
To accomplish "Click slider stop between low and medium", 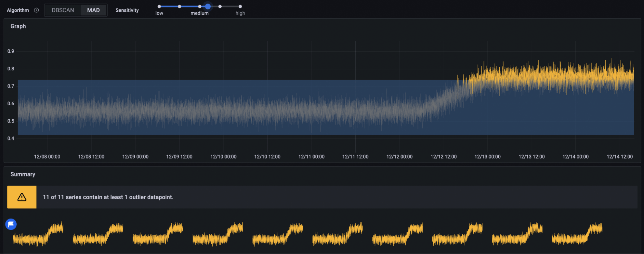I will coord(179,6).
